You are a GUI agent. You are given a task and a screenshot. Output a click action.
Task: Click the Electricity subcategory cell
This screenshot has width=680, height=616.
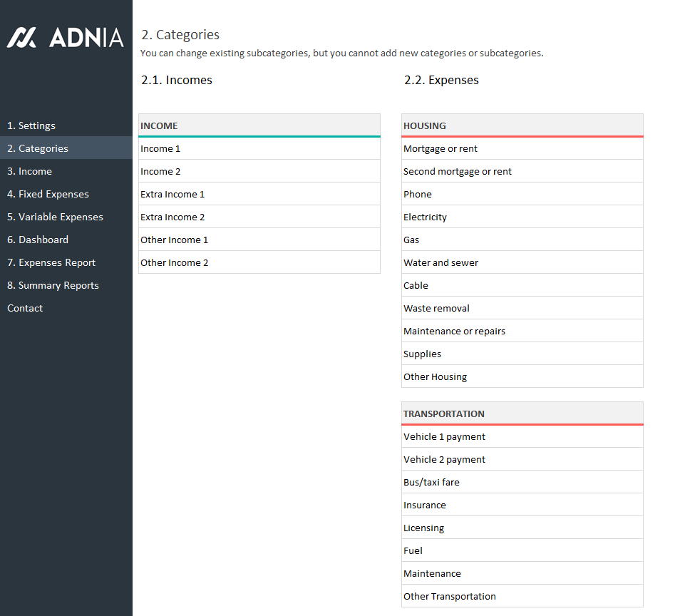522,217
